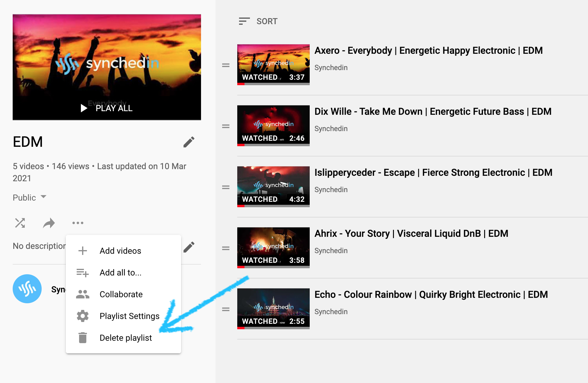Click the EDM playlist title text

pos(28,142)
